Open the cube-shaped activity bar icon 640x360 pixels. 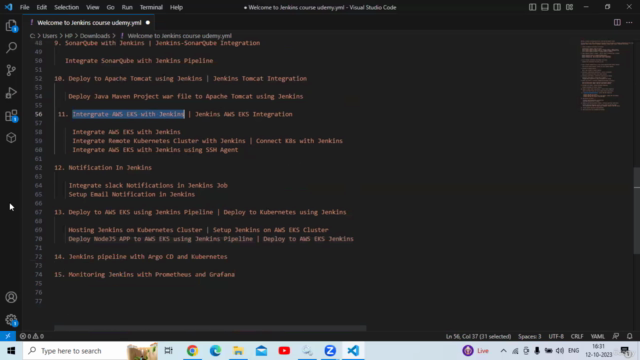pos(11,138)
